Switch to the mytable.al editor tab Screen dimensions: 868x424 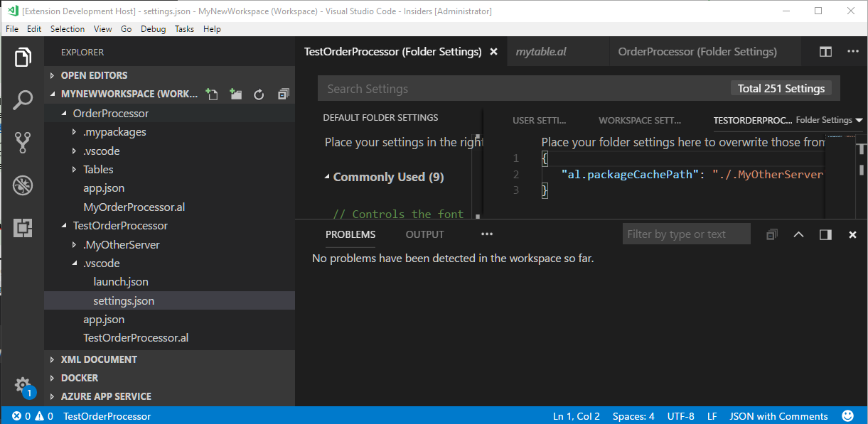[x=541, y=52]
